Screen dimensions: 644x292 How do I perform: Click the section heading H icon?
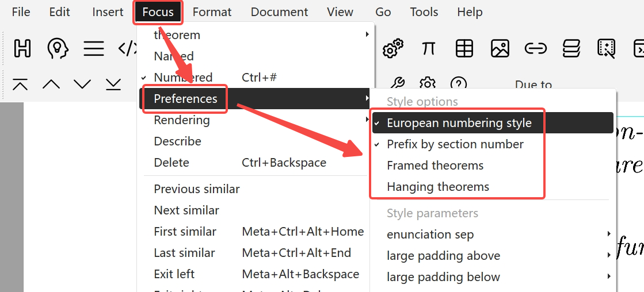point(22,48)
